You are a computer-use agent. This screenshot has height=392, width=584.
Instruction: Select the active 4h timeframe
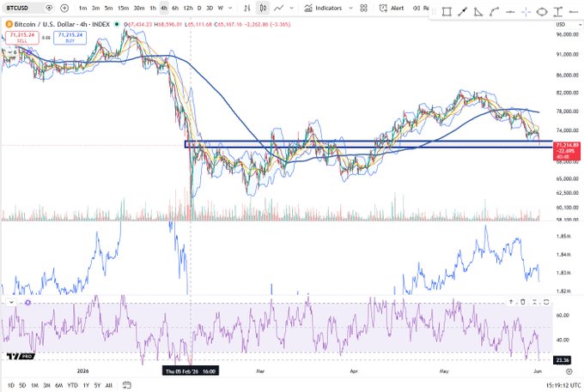164,8
